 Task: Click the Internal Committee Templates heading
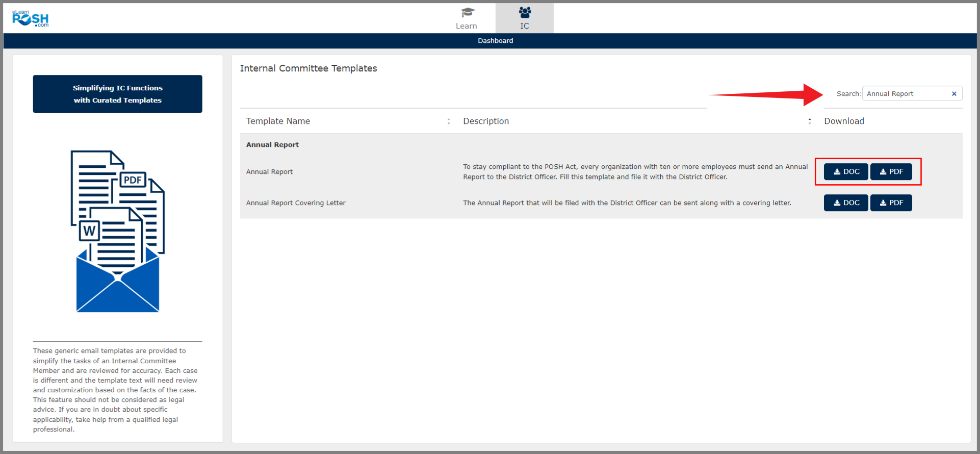tap(308, 68)
